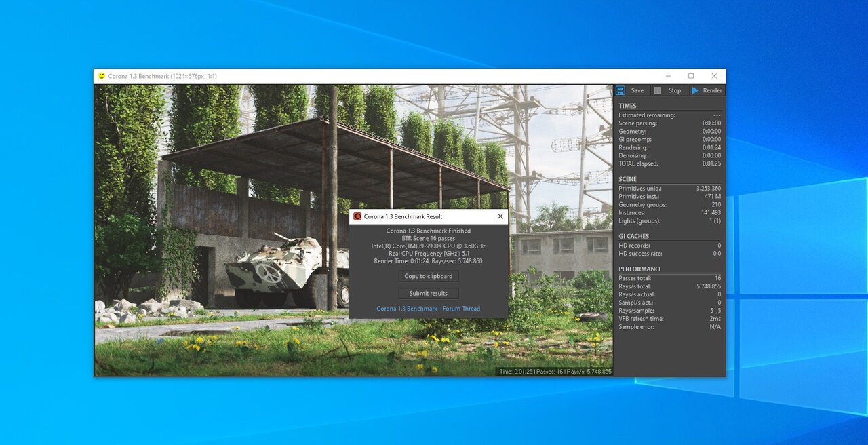Click the Render button label

(x=713, y=90)
